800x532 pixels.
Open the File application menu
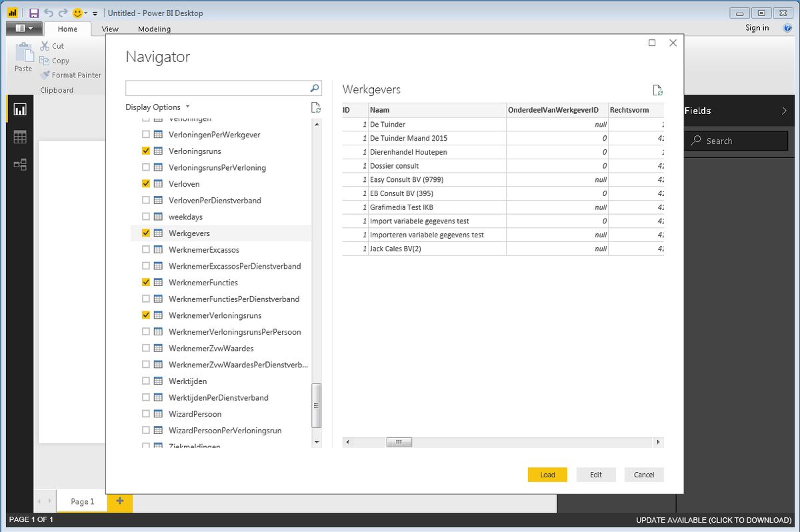click(x=24, y=28)
